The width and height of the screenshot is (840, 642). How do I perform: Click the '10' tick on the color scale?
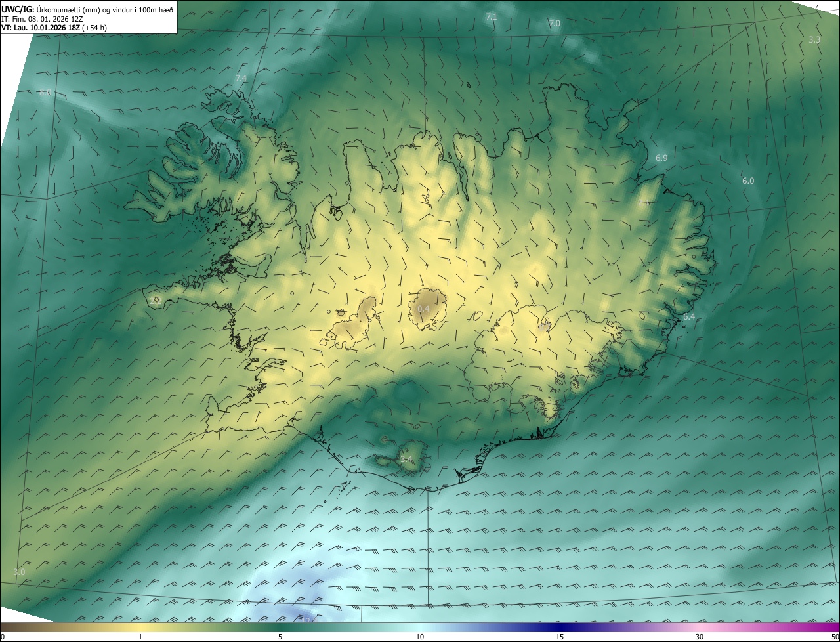(x=420, y=637)
